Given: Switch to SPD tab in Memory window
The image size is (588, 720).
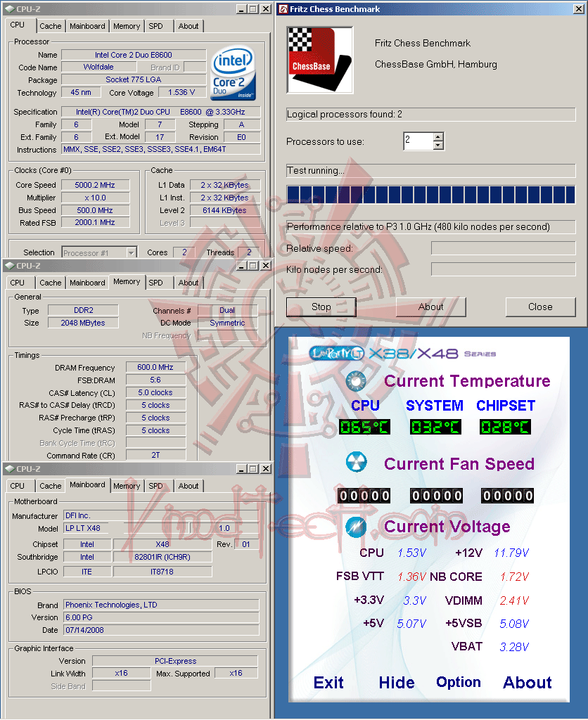Looking at the screenshot, I should (x=155, y=283).
